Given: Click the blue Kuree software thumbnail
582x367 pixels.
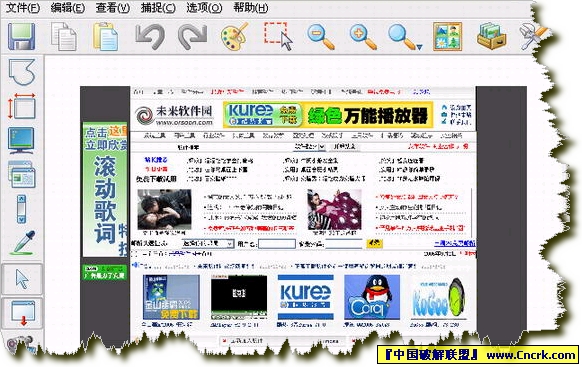Looking at the screenshot, I should 305,297.
